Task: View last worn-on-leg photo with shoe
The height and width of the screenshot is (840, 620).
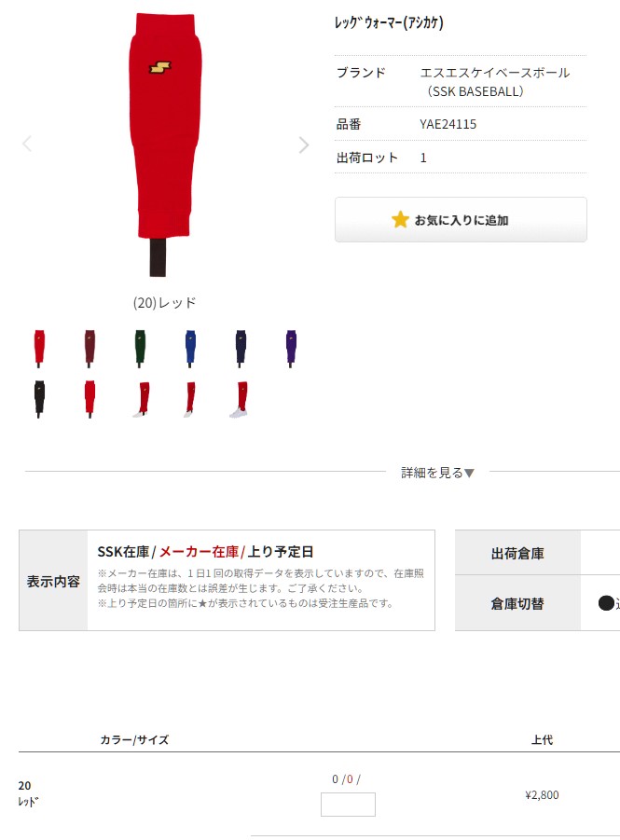Action: pos(239,399)
